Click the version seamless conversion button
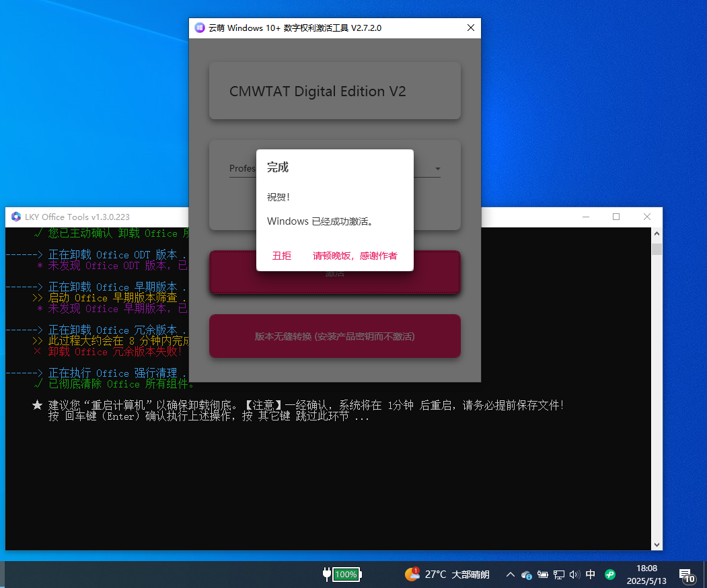This screenshot has width=707, height=588. [334, 336]
